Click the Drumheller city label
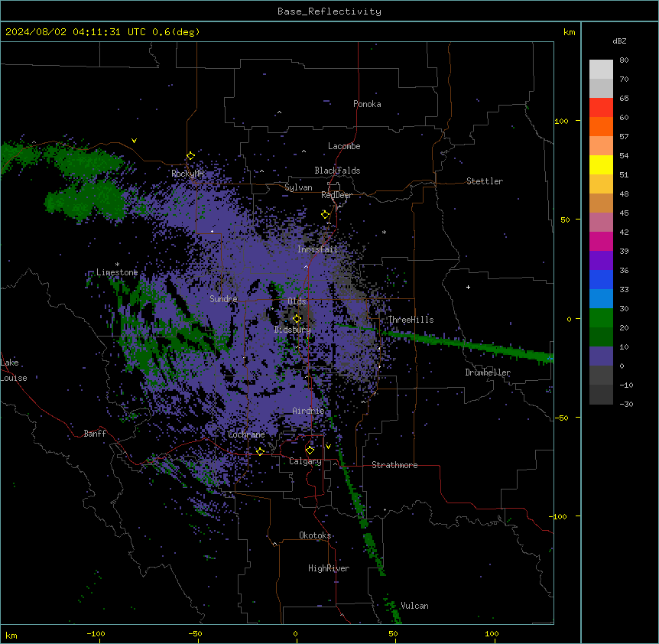Viewport: 659px width, 644px height. point(488,372)
